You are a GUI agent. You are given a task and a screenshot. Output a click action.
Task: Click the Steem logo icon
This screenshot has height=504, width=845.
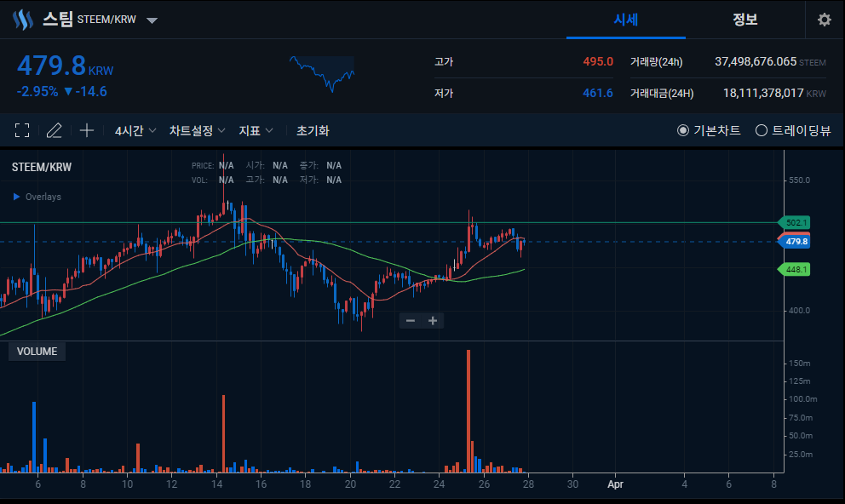coord(23,20)
